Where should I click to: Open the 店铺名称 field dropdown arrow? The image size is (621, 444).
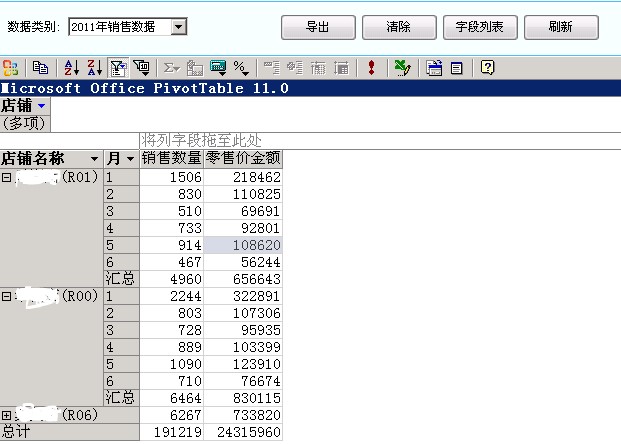coord(94,159)
